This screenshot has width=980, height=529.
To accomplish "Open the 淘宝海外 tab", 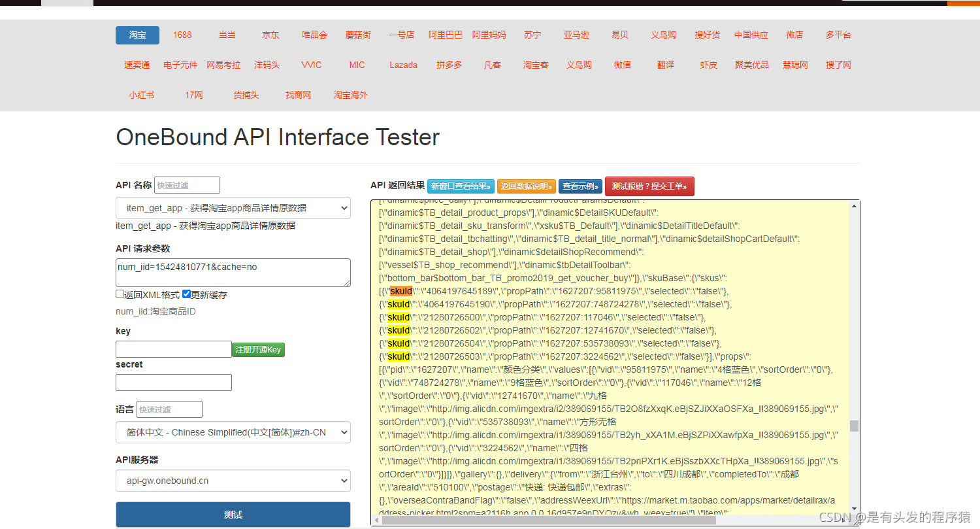I will click(x=351, y=95).
